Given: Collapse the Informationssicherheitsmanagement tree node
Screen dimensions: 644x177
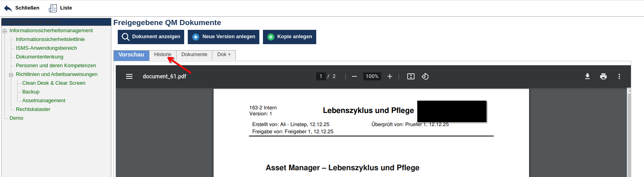Looking at the screenshot, I should (5, 31).
